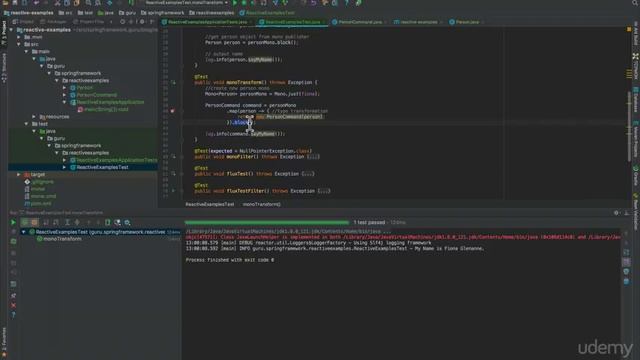Screen dimensions: 640x360
Task: Click run gutter icon beside fluxTestFilter method
Action: (x=173, y=191)
